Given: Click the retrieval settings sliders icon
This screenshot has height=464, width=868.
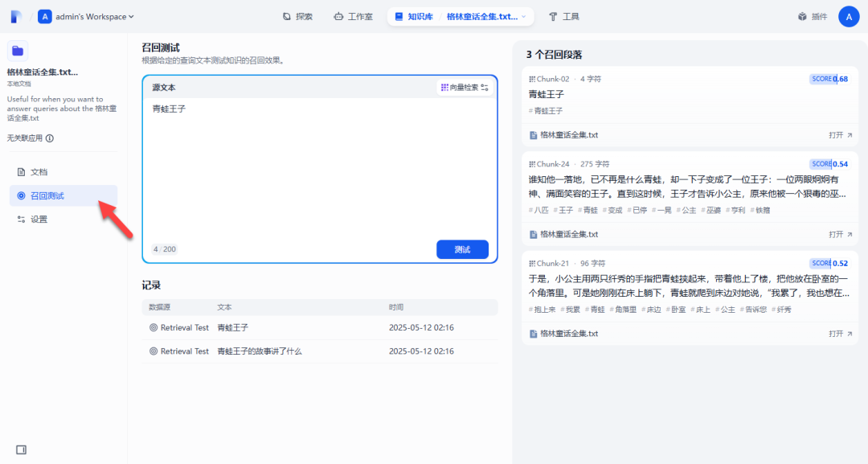Looking at the screenshot, I should coord(485,88).
